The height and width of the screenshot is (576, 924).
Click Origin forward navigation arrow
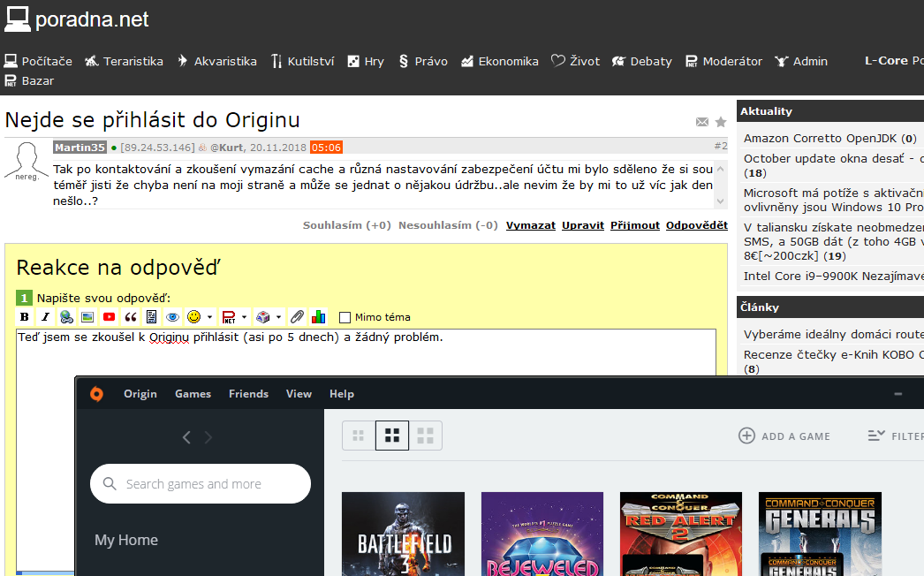(208, 437)
